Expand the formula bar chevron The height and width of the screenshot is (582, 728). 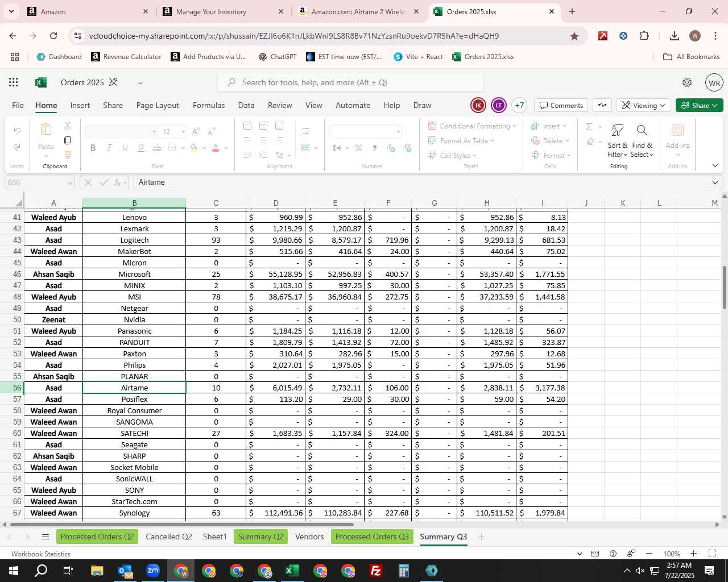click(x=715, y=182)
